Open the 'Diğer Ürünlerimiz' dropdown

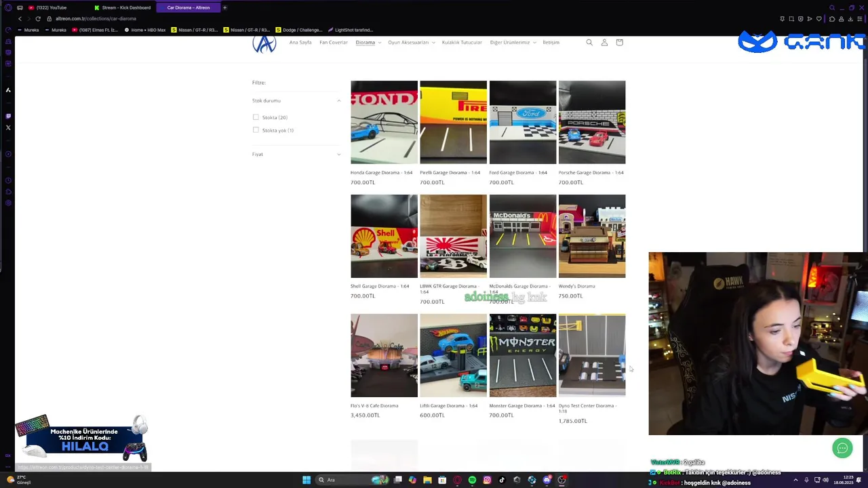pos(513,43)
